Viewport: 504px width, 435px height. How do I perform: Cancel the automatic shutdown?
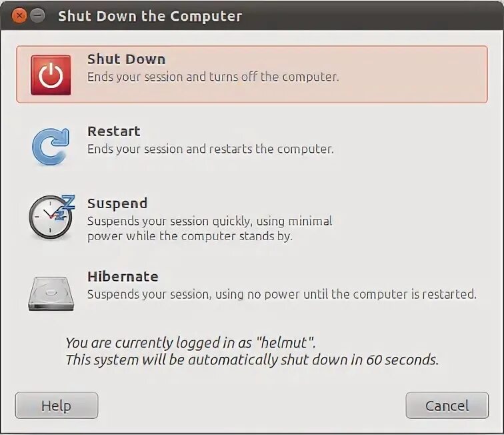447,406
